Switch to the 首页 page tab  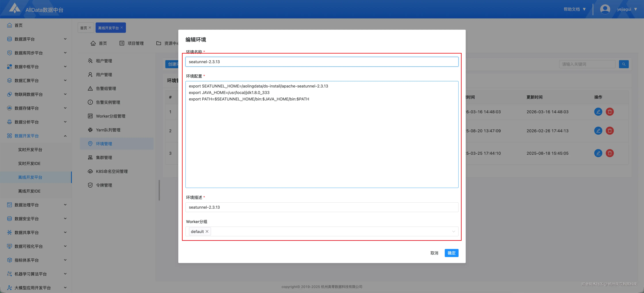(x=84, y=28)
